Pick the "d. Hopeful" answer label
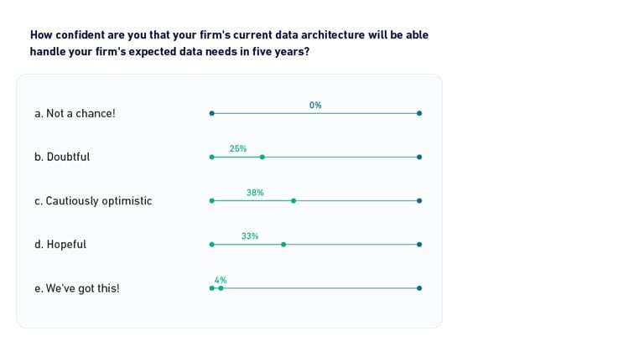 click(x=60, y=245)
